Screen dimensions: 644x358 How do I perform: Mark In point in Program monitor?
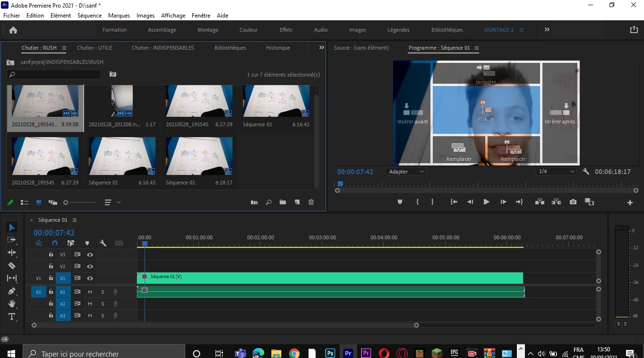[417, 202]
